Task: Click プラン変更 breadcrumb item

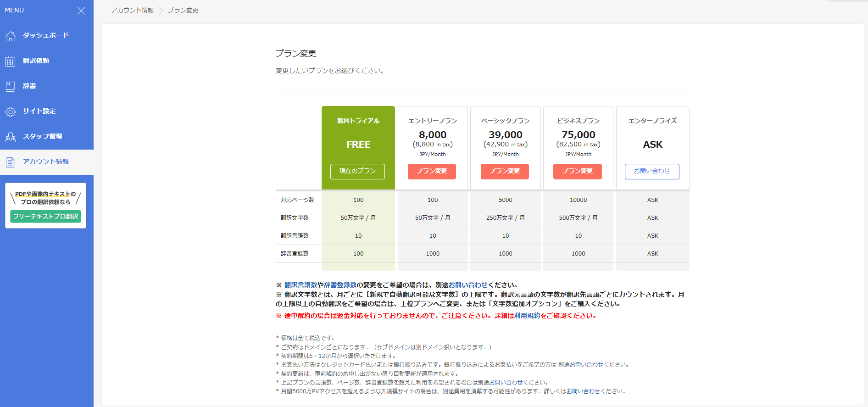Action: 183,10
